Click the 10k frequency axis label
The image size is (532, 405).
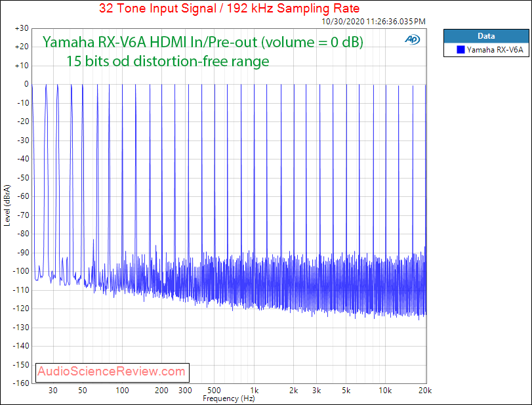click(x=385, y=391)
